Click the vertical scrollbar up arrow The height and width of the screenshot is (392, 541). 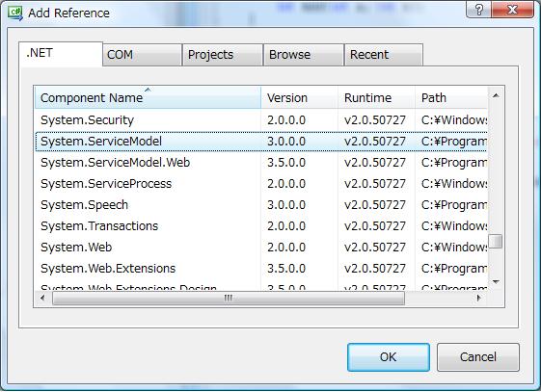coord(496,95)
